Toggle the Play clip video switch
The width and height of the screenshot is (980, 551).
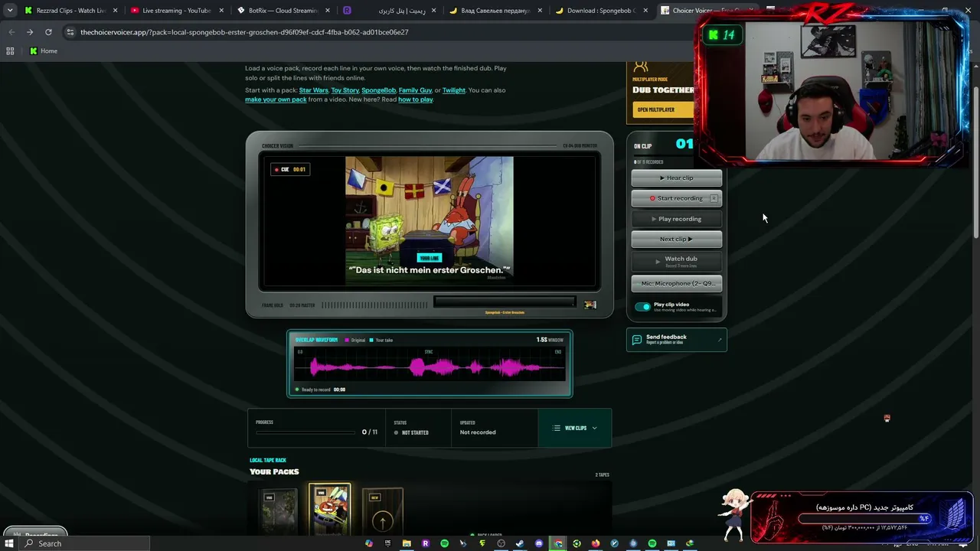(642, 307)
